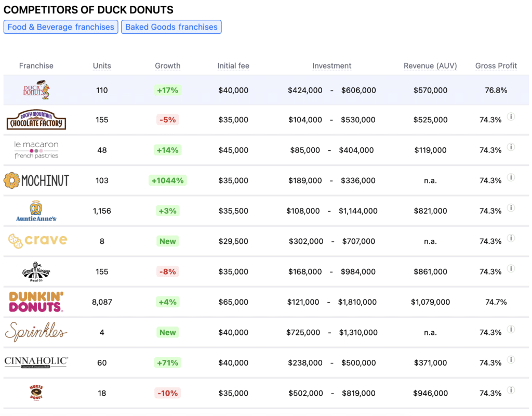Viewport: 532px width, 416px height.
Task: Click the Units column header
Action: [x=102, y=66]
